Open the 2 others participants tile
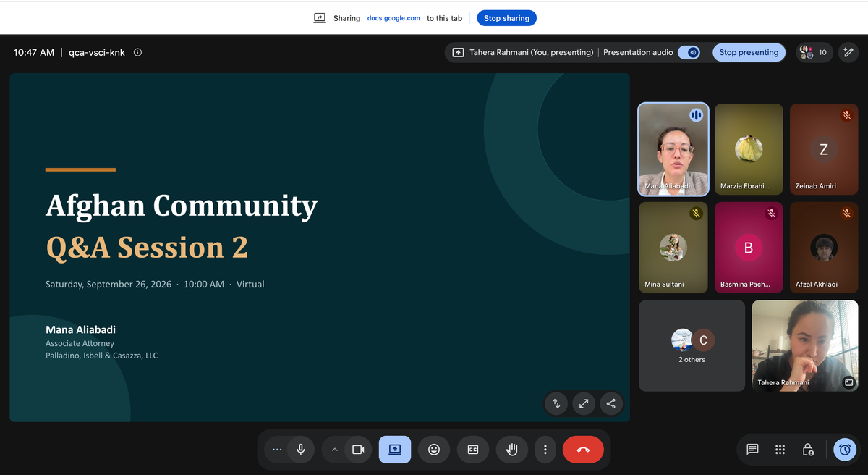This screenshot has height=475, width=868. coord(692,346)
